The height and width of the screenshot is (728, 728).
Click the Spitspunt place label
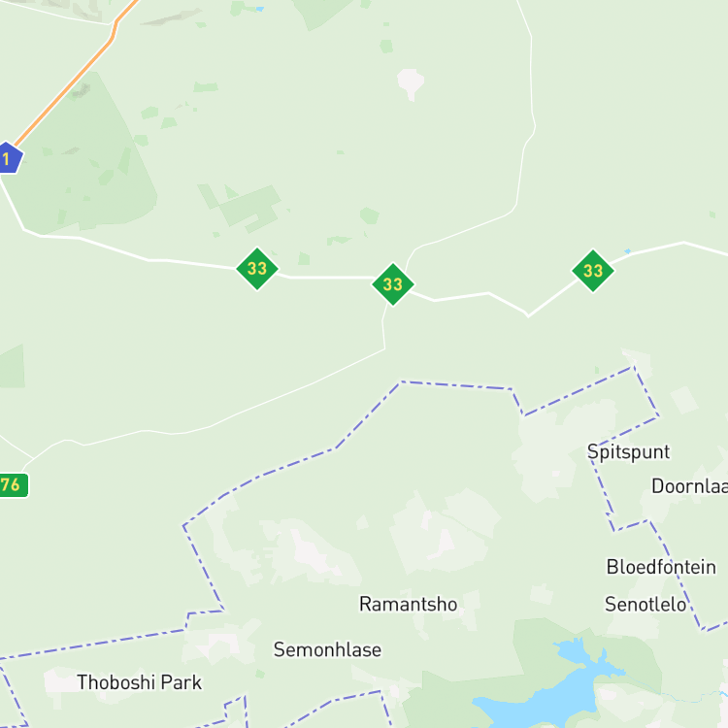pyautogui.click(x=628, y=451)
